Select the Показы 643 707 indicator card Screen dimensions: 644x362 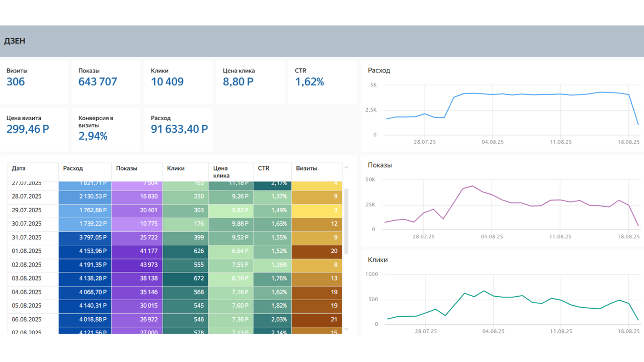(x=106, y=82)
